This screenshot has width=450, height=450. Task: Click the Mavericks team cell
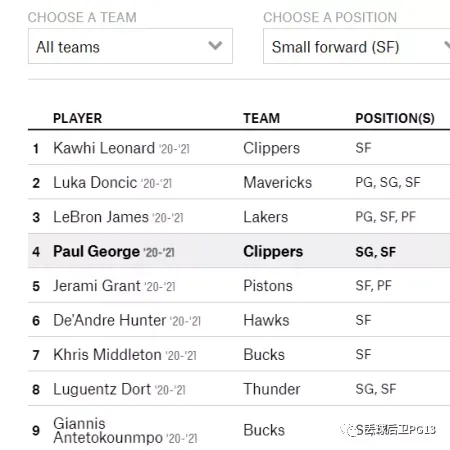tap(278, 183)
